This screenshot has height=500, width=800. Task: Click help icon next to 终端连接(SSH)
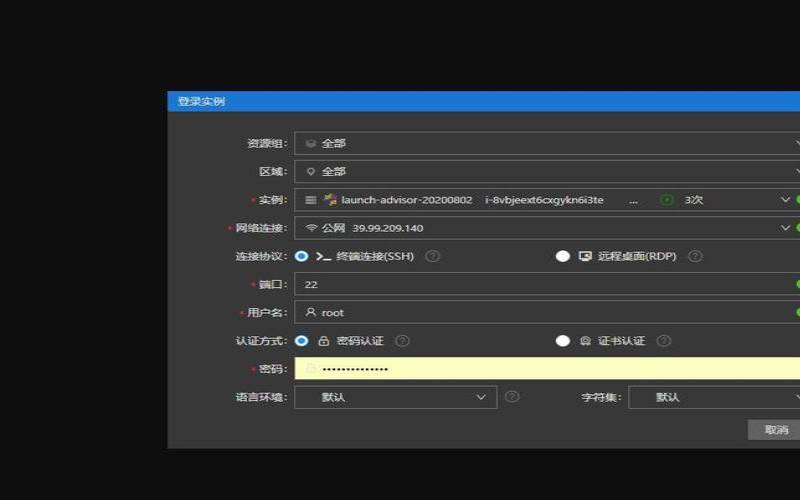click(433, 256)
